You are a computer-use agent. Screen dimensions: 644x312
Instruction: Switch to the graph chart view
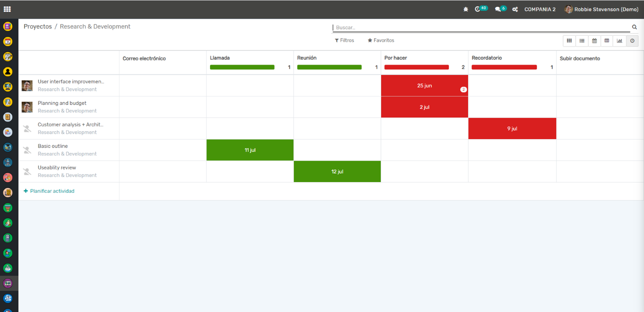pyautogui.click(x=619, y=41)
